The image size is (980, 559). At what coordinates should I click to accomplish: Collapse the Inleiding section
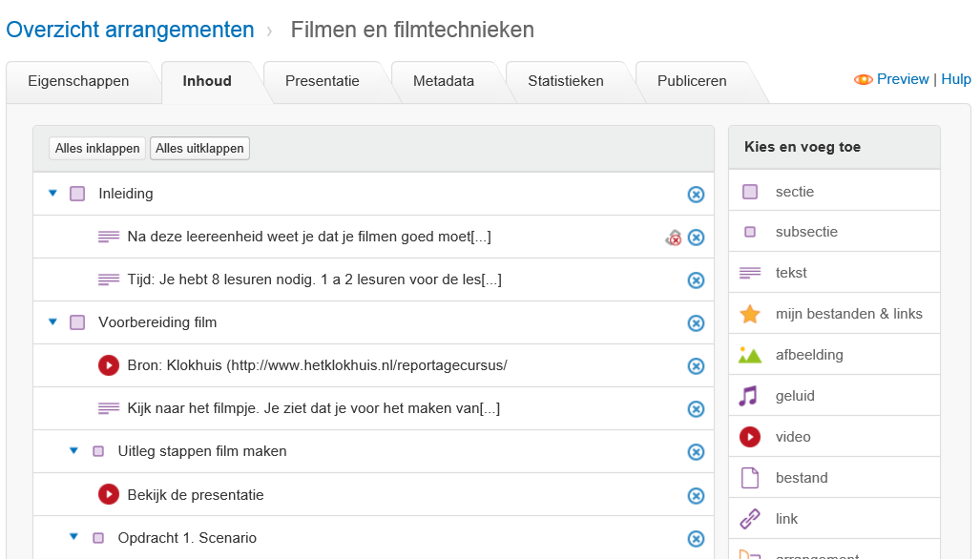(x=53, y=194)
